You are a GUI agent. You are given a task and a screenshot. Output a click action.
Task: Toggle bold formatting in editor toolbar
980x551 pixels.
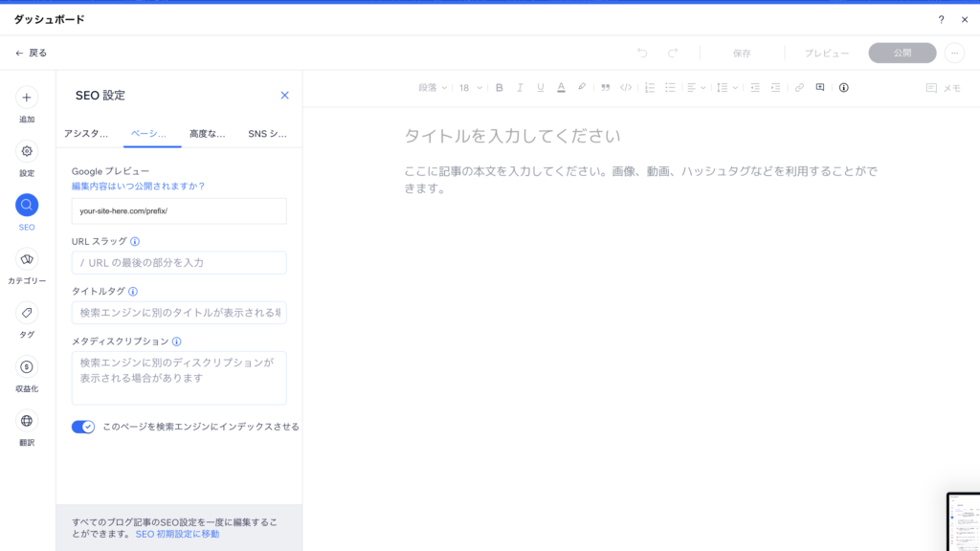[499, 88]
